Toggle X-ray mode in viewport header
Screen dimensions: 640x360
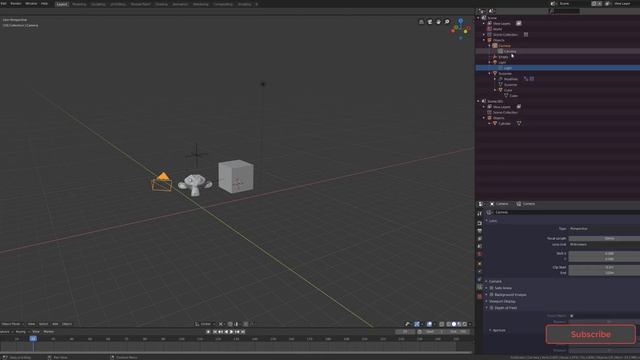pyautogui.click(x=442, y=324)
